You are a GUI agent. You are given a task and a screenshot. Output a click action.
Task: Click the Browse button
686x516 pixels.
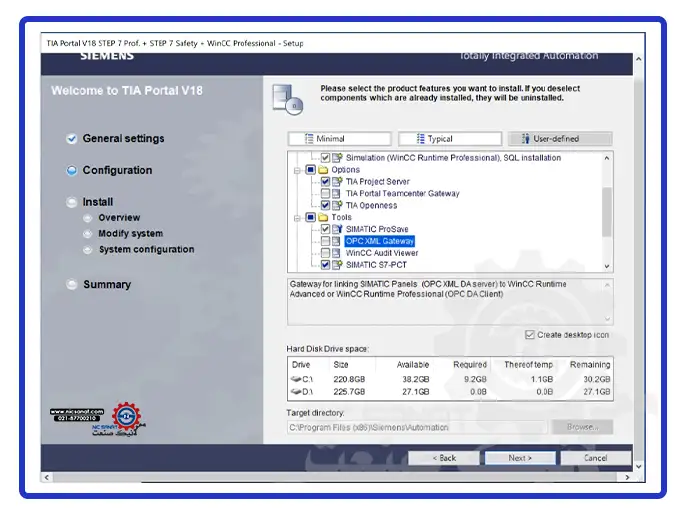[x=582, y=427]
